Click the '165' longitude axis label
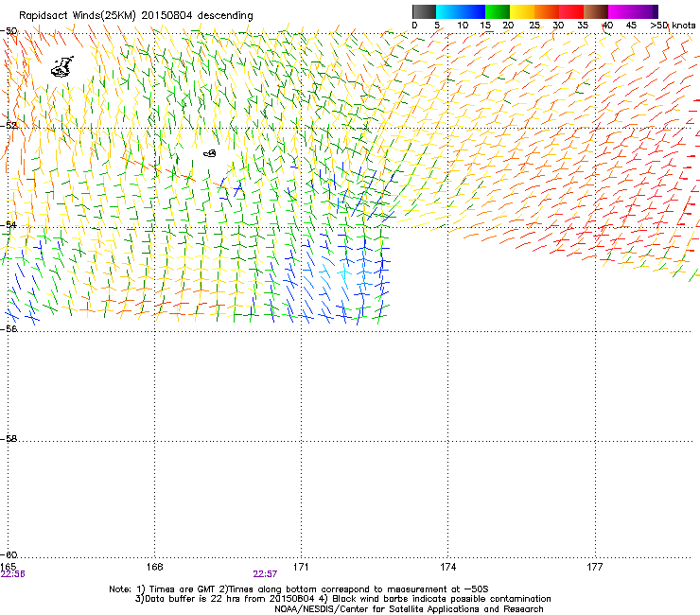Screen dimensions: 700x615 (x=8, y=567)
